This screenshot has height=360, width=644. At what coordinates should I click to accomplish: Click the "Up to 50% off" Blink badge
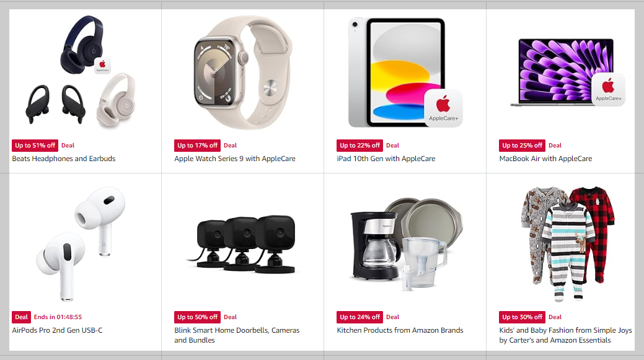pos(197,317)
